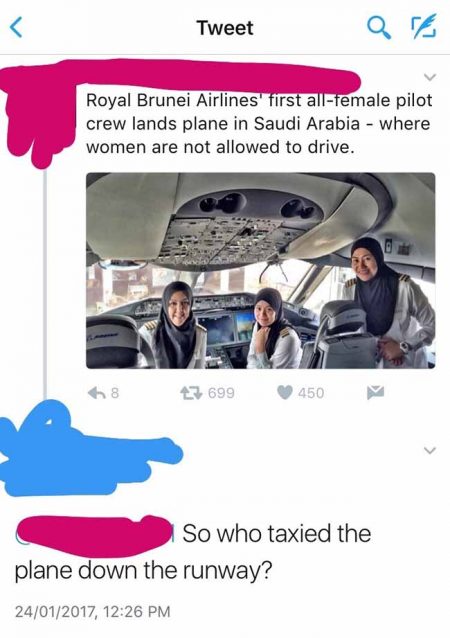This screenshot has height=638, width=450.
Task: Tap the 'Tweet' header title
Action: [225, 28]
